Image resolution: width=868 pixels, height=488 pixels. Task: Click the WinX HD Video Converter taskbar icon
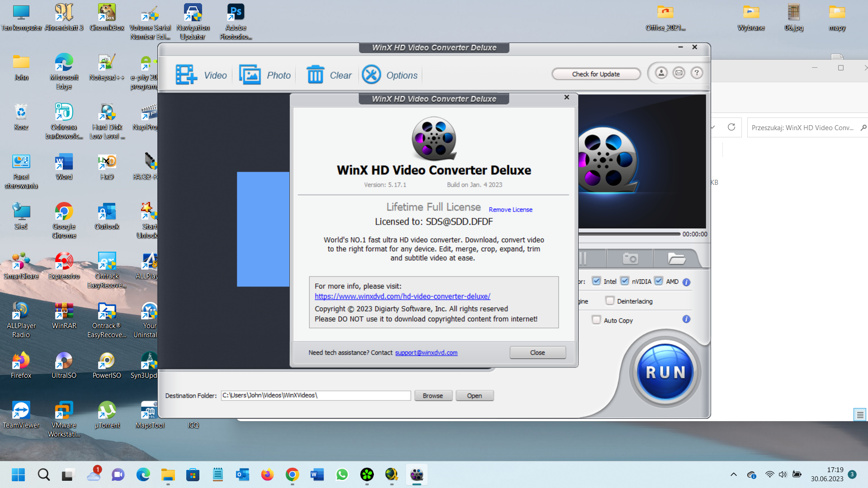(x=416, y=475)
